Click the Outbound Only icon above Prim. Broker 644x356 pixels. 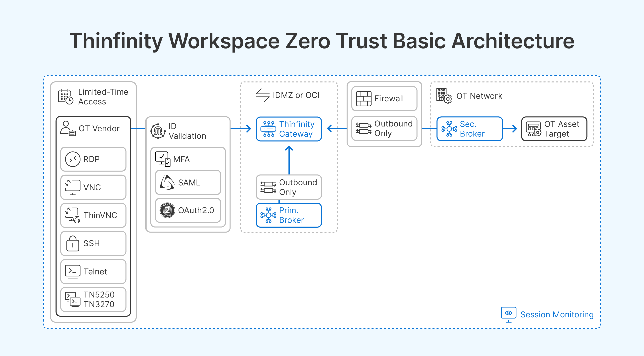pos(268,187)
